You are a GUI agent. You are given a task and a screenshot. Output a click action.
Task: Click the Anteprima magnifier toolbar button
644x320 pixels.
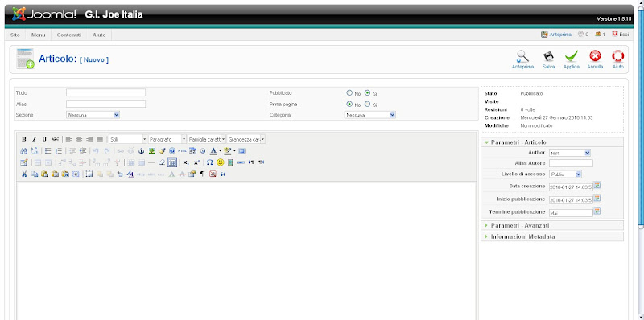[522, 59]
